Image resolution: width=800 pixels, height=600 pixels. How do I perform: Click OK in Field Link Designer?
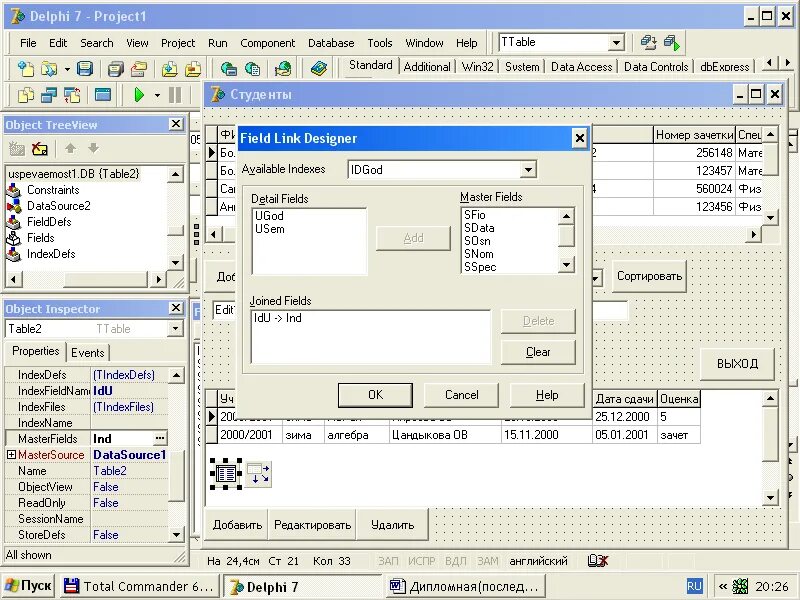tap(376, 395)
